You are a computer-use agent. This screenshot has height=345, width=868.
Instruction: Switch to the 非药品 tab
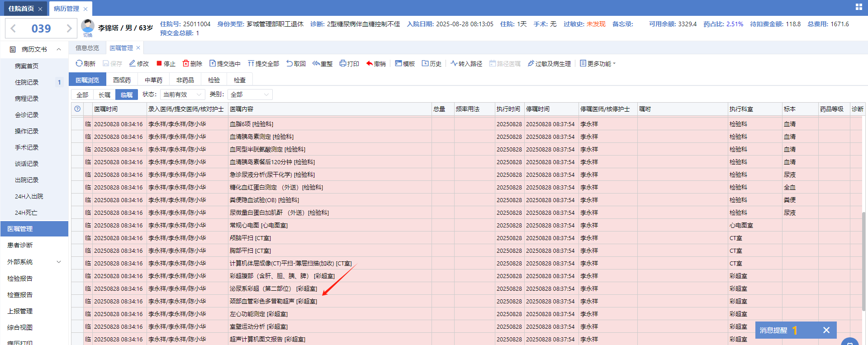(185, 80)
